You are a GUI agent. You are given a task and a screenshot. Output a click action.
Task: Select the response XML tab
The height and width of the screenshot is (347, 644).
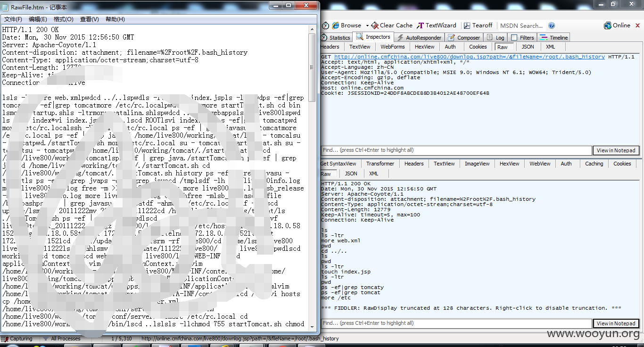[374, 173]
